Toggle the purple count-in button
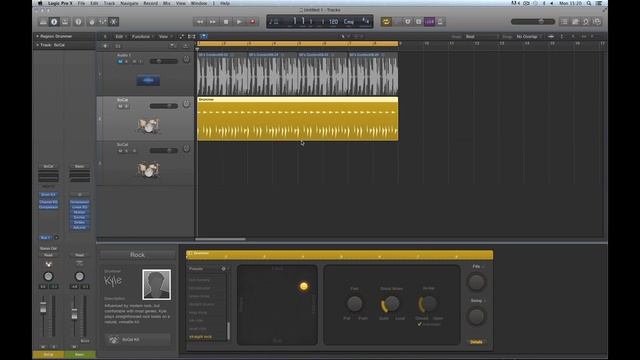This screenshot has height=360, width=640. [429, 22]
